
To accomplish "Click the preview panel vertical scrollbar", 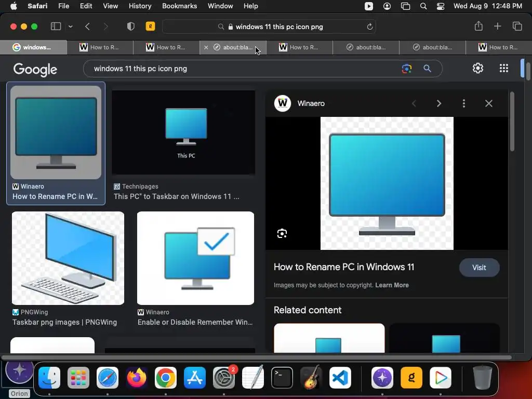I will point(512,122).
